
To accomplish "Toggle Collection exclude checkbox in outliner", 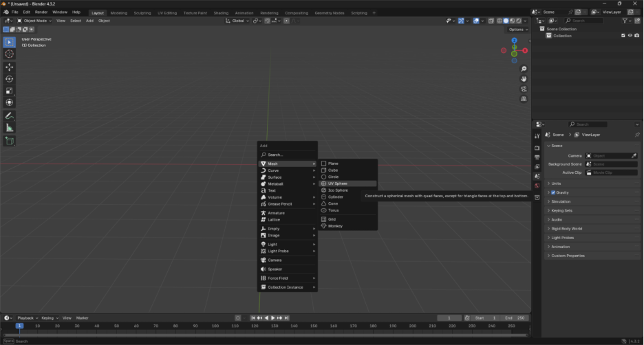I will pos(623,36).
